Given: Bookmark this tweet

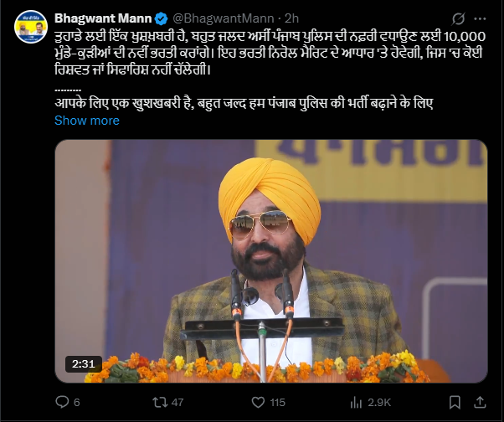Looking at the screenshot, I should pyautogui.click(x=455, y=402).
